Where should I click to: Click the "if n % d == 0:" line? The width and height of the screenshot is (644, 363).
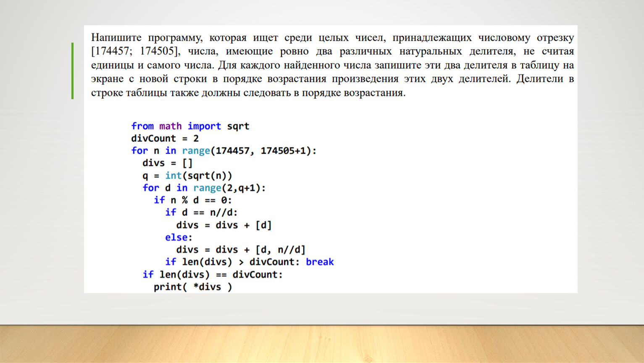pos(192,200)
